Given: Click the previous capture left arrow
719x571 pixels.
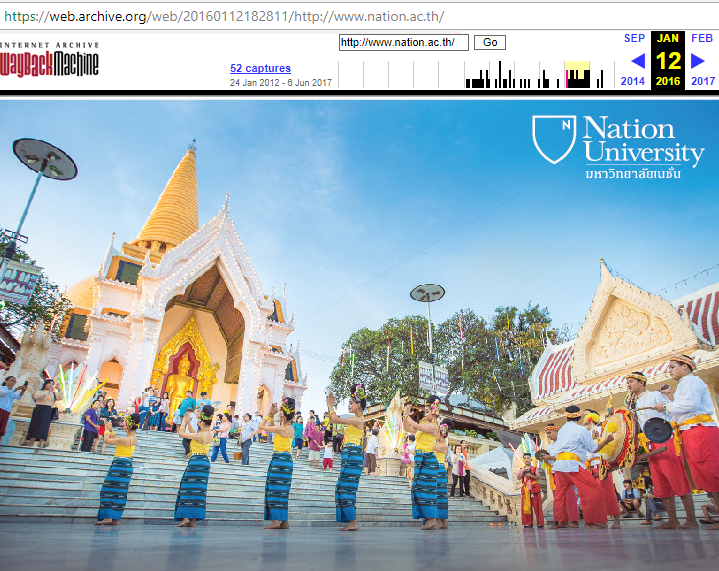Looking at the screenshot, I should tap(637, 61).
